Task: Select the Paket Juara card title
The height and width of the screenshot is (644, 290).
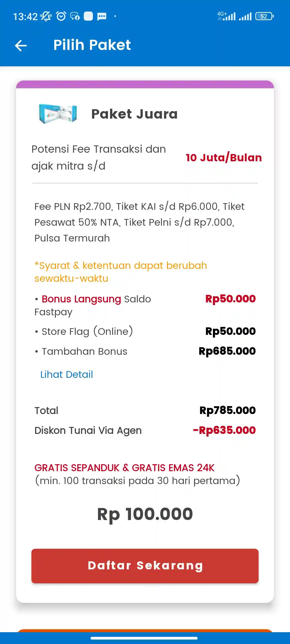Action: pyautogui.click(x=134, y=114)
